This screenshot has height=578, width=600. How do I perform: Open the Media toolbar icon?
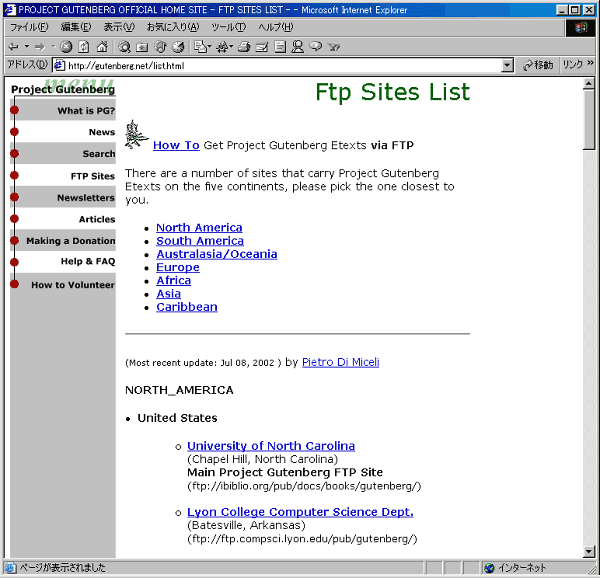point(160,47)
